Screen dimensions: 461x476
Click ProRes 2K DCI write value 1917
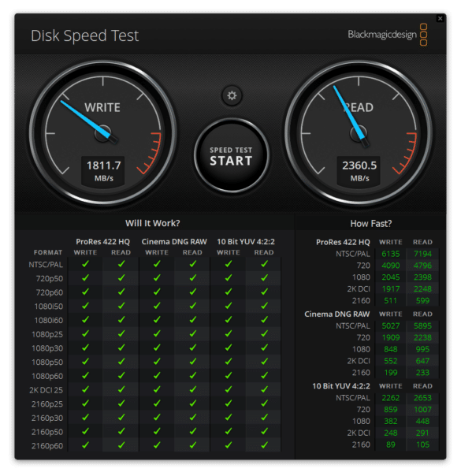point(391,289)
